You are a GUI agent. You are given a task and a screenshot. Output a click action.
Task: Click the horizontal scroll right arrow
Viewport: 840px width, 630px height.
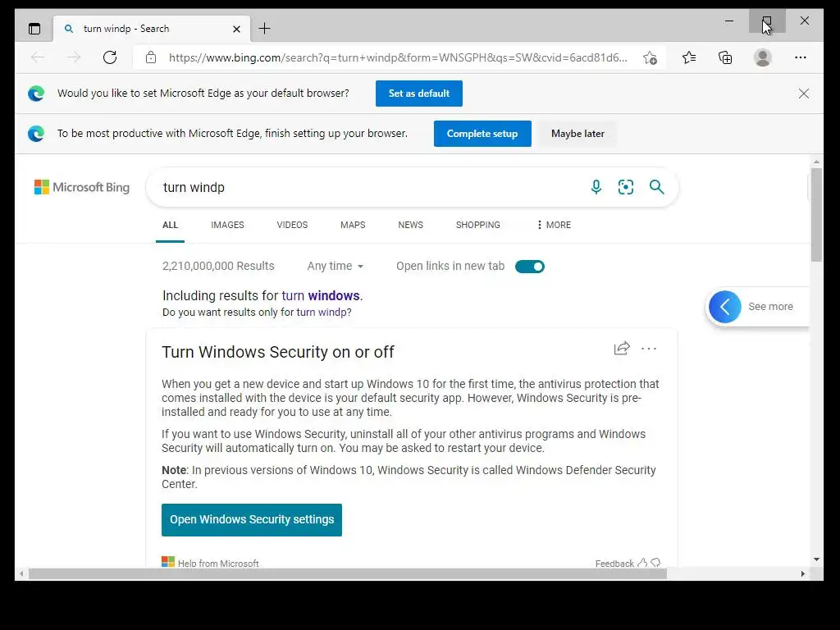pyautogui.click(x=802, y=573)
